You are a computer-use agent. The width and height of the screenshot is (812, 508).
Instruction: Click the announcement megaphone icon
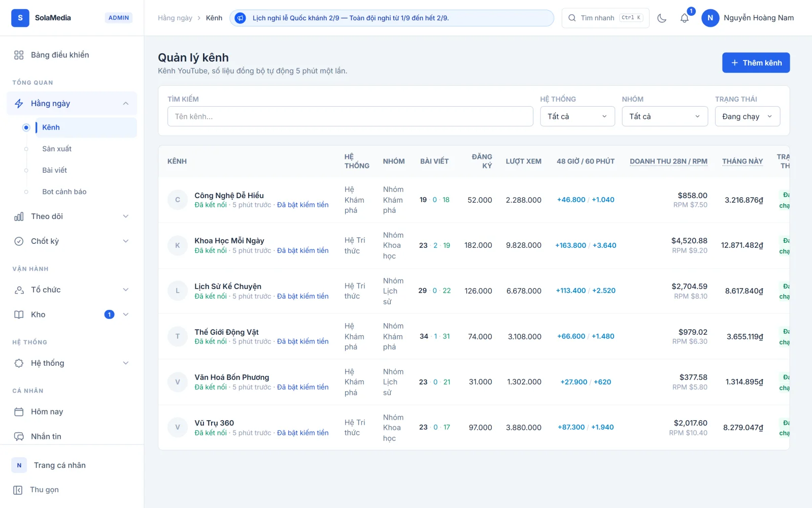[x=241, y=18]
